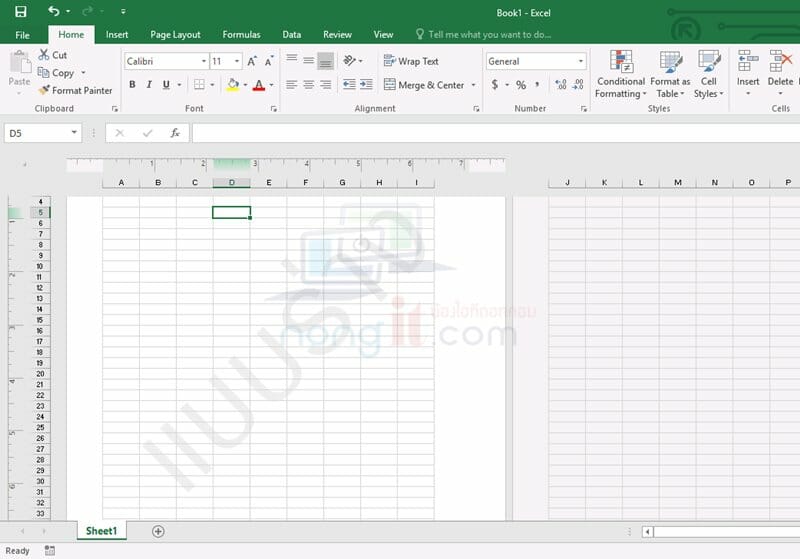Select column G header
The image size is (800, 559).
[x=342, y=183]
